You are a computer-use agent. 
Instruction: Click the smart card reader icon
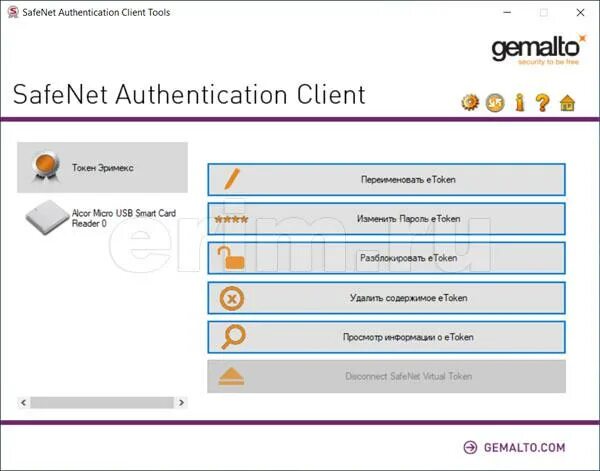(47, 218)
